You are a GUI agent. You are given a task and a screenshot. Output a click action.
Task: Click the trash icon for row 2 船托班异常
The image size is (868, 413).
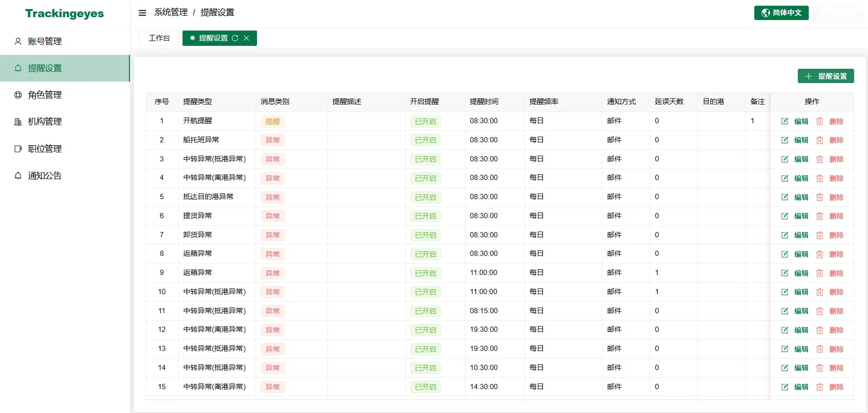(x=820, y=140)
